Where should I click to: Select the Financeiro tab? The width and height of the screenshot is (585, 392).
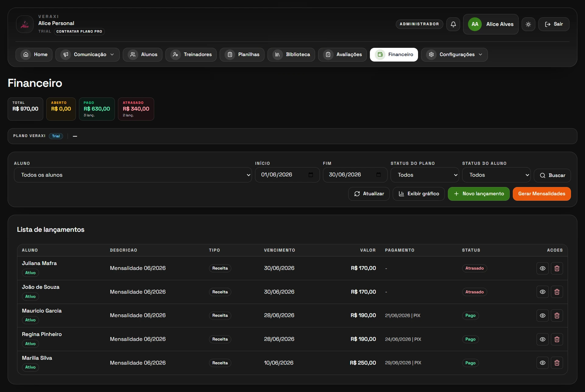394,55
